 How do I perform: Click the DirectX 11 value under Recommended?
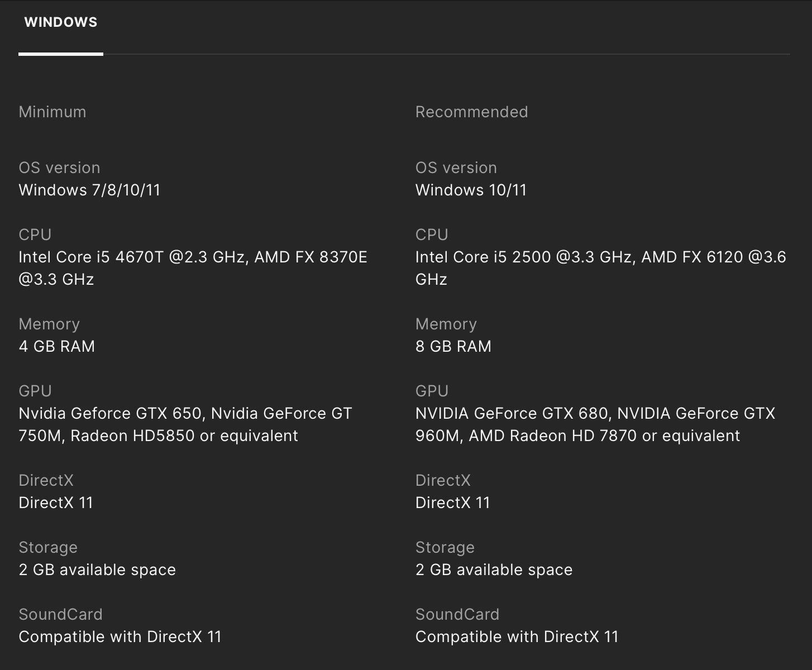pos(452,502)
